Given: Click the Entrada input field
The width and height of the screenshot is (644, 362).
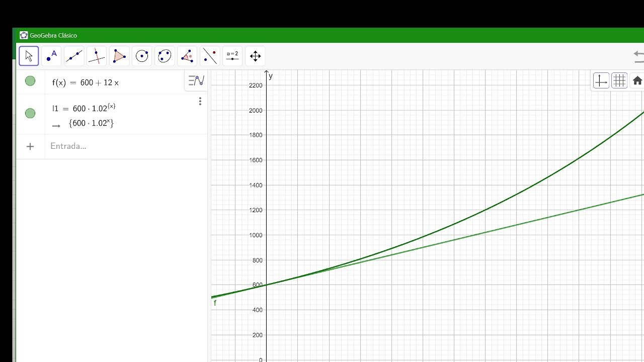Looking at the screenshot, I should [x=126, y=146].
